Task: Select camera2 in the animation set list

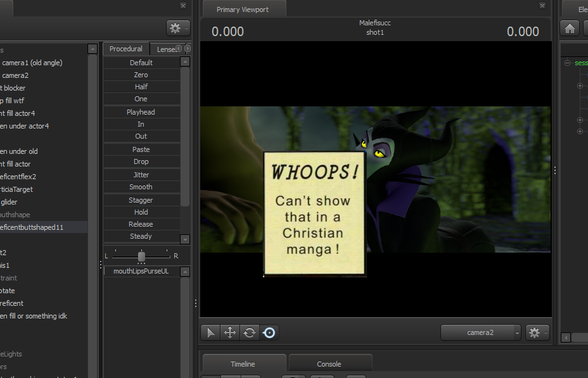Action: [x=44, y=75]
